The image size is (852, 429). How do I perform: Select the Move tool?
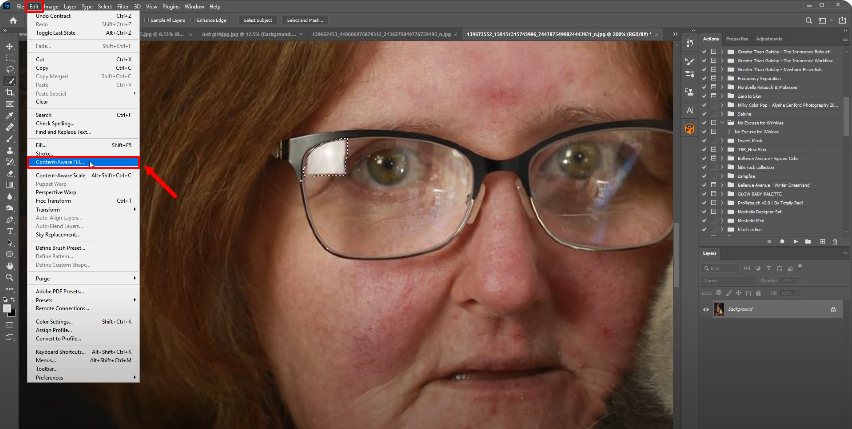[x=10, y=47]
